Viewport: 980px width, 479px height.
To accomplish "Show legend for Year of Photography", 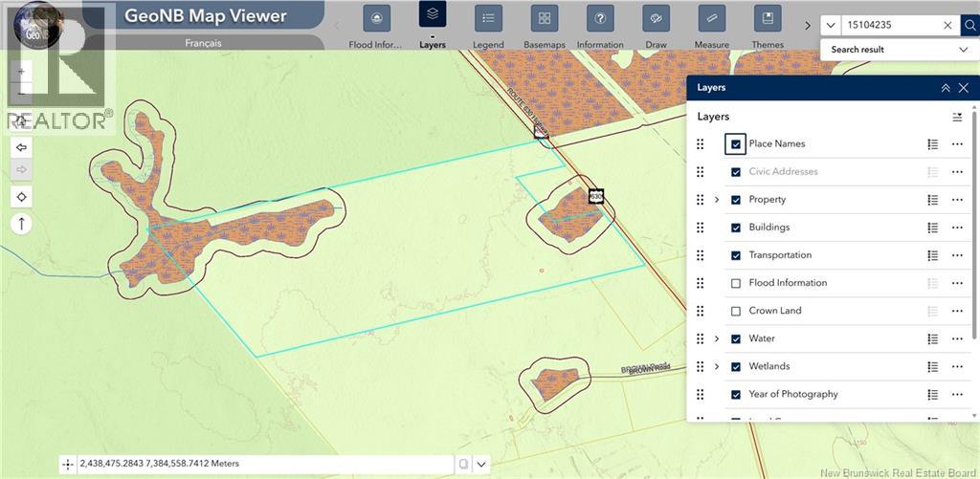I will 932,395.
